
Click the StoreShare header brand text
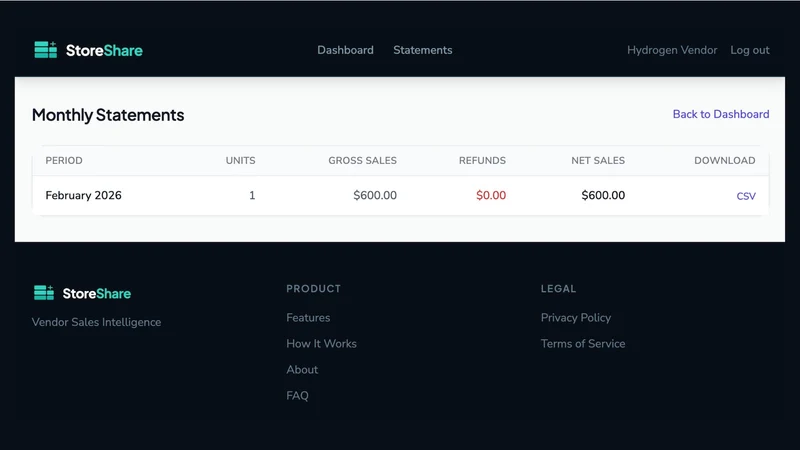(104, 50)
